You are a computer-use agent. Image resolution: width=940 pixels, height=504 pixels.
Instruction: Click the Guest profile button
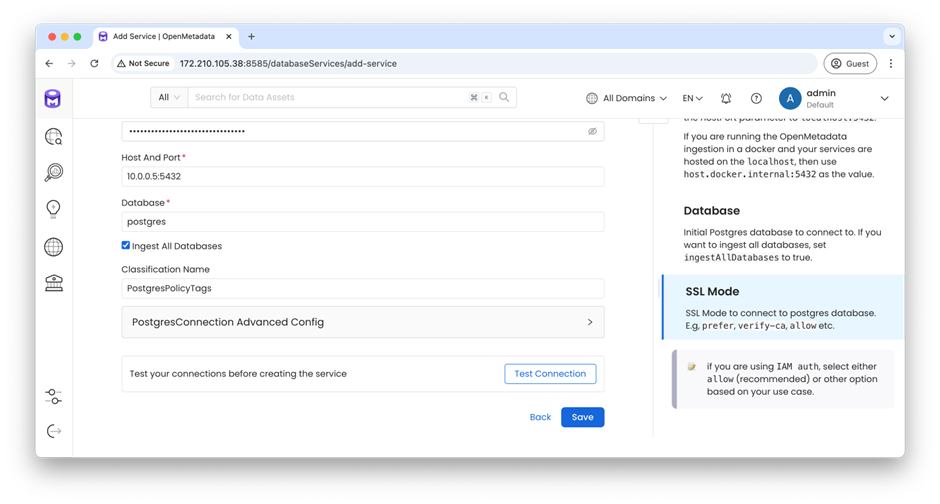tap(850, 64)
